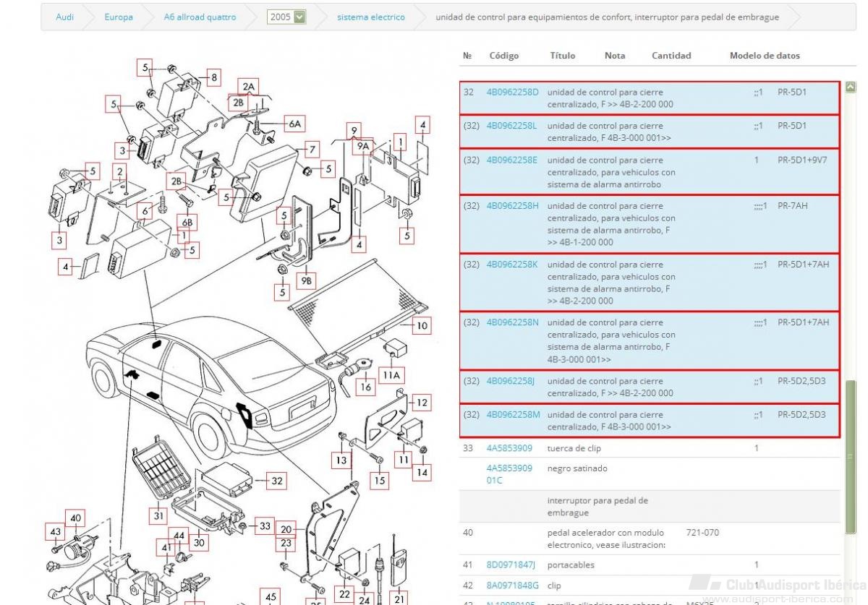Click the portacables part title
Image resolution: width=868 pixels, height=605 pixels.
[571, 565]
